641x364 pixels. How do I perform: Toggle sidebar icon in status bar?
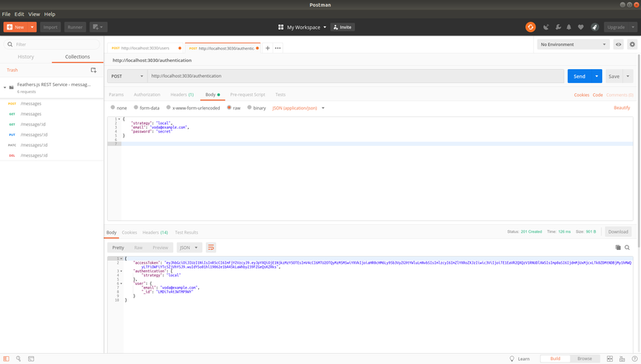[x=6, y=359]
